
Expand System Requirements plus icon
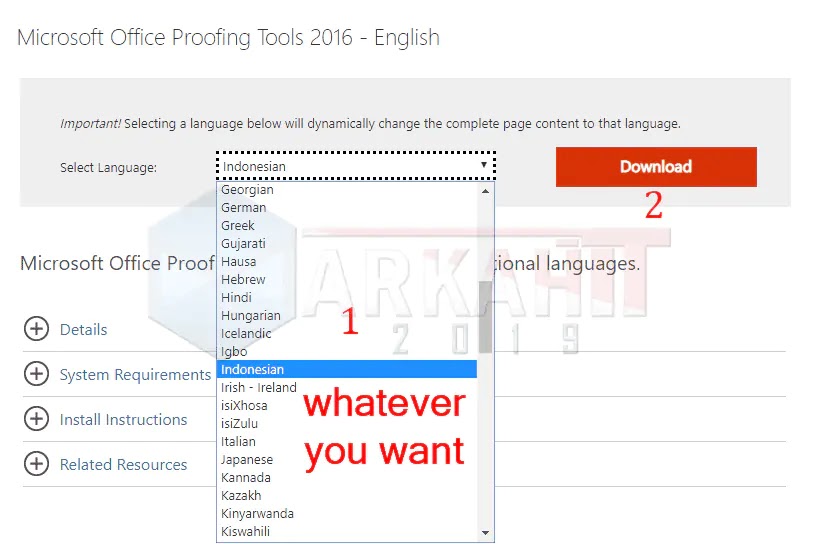pyautogui.click(x=37, y=374)
